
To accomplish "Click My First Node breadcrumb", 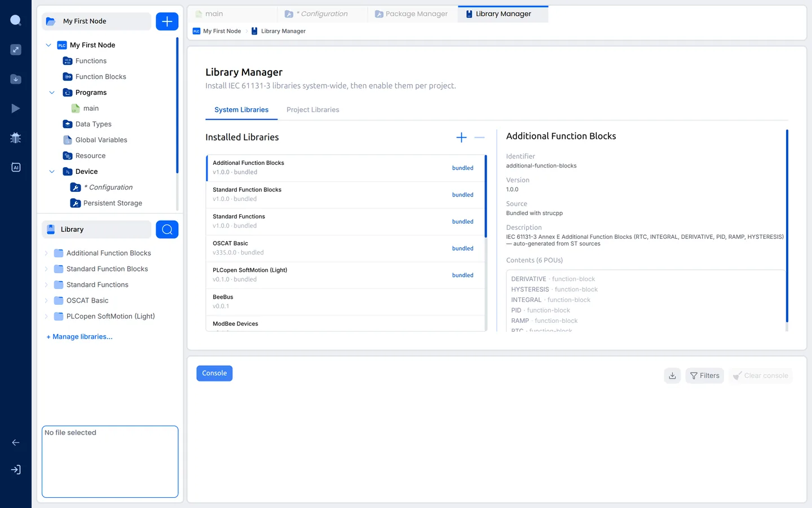I will pyautogui.click(x=217, y=31).
